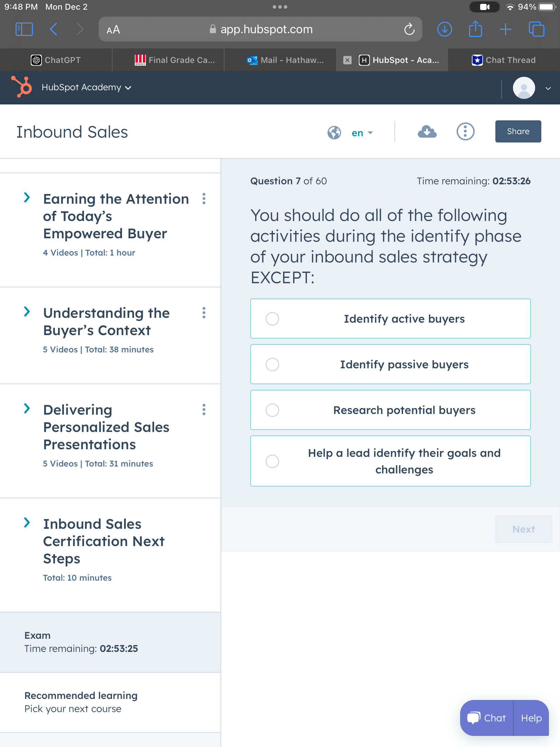Expand the HubSpot Academy navigation dropdown

(x=86, y=87)
